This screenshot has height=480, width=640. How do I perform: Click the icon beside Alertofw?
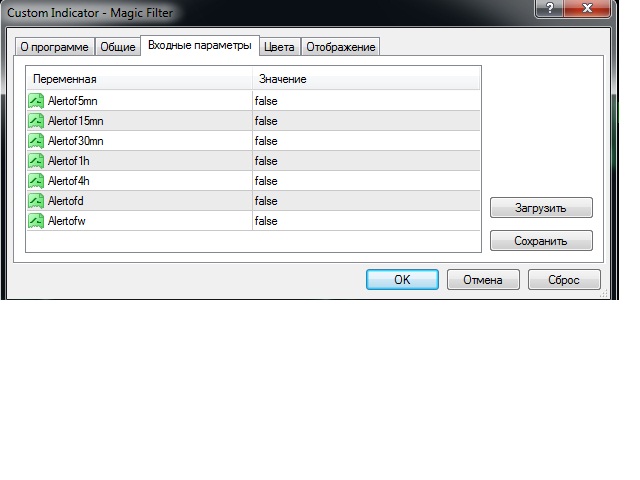36,221
